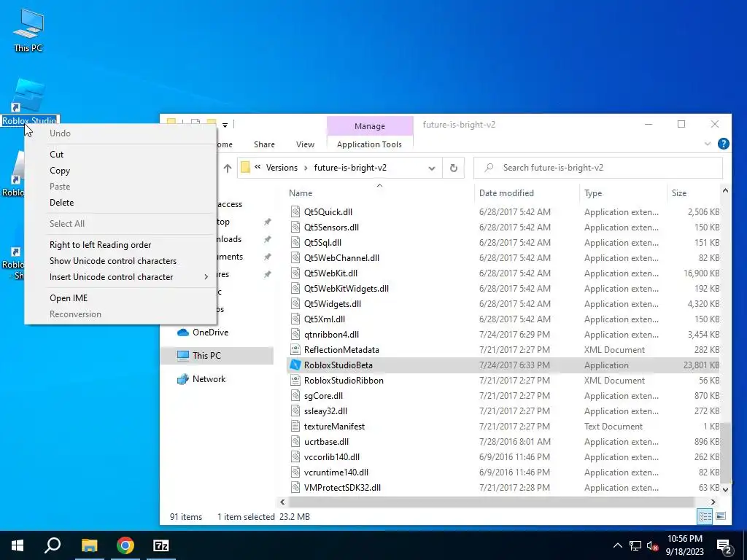The image size is (747, 560).
Task: Open taskbar Search magnifier
Action: point(53,545)
